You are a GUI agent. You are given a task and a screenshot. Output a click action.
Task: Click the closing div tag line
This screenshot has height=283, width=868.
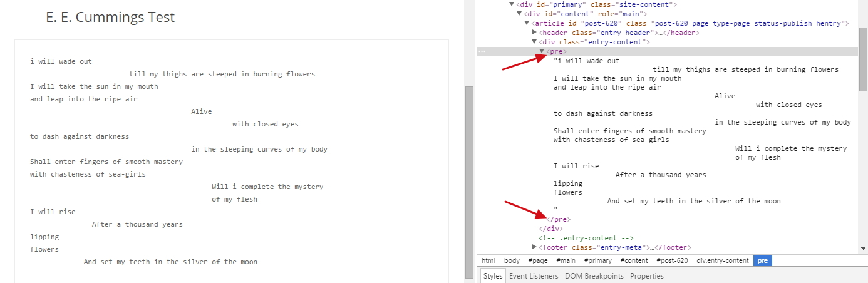pyautogui.click(x=551, y=229)
